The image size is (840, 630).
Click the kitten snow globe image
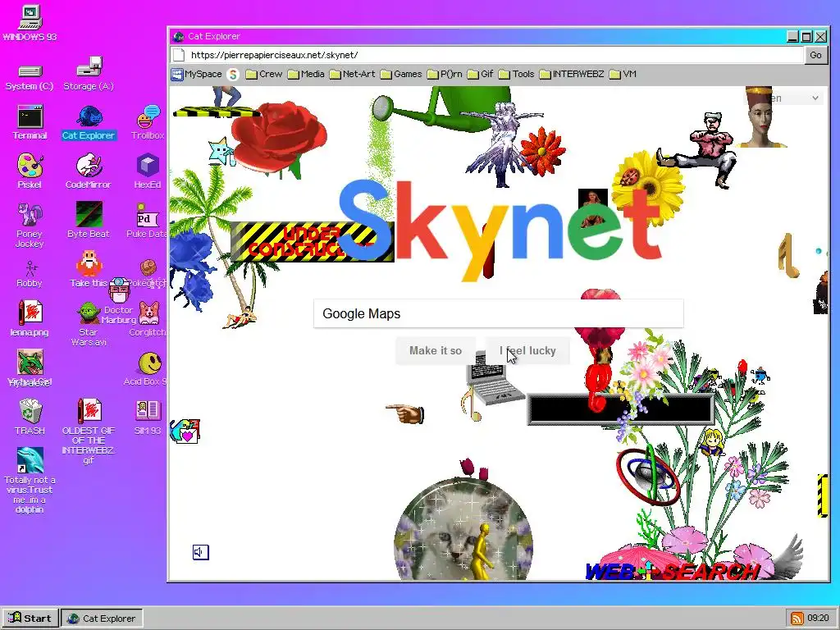(463, 531)
